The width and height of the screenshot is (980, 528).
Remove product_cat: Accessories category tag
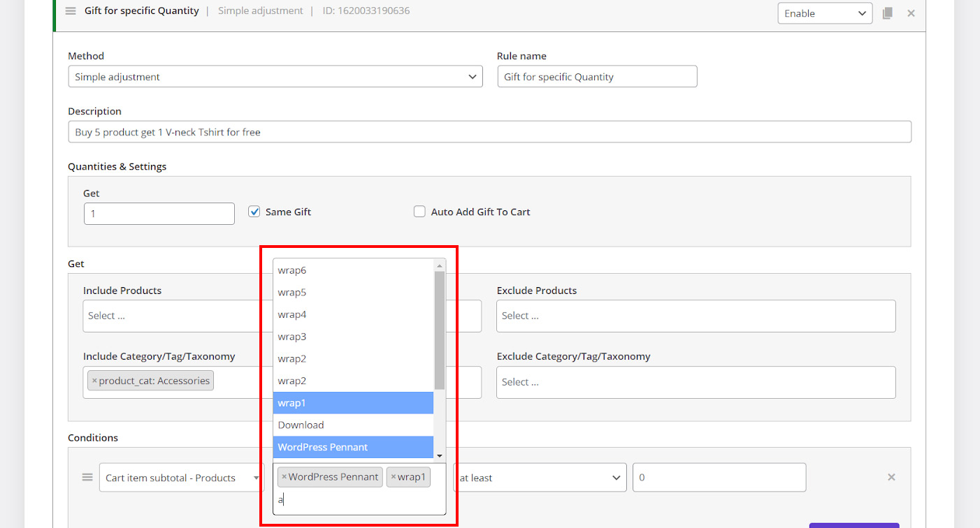tap(94, 381)
